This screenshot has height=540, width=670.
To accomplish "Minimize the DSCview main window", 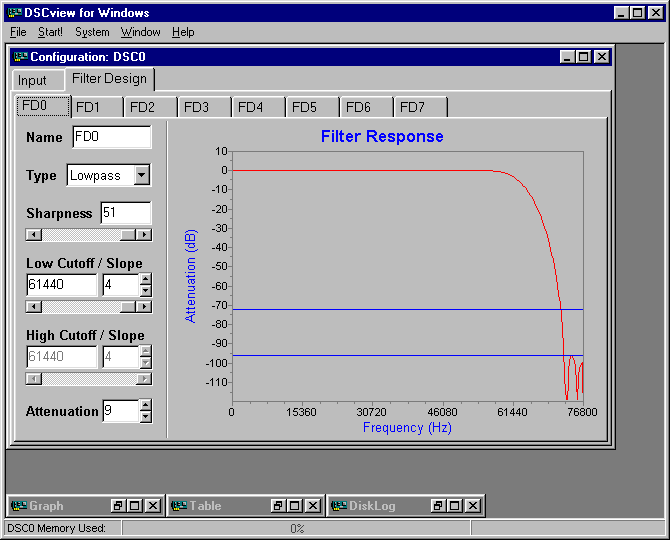I will [621, 13].
